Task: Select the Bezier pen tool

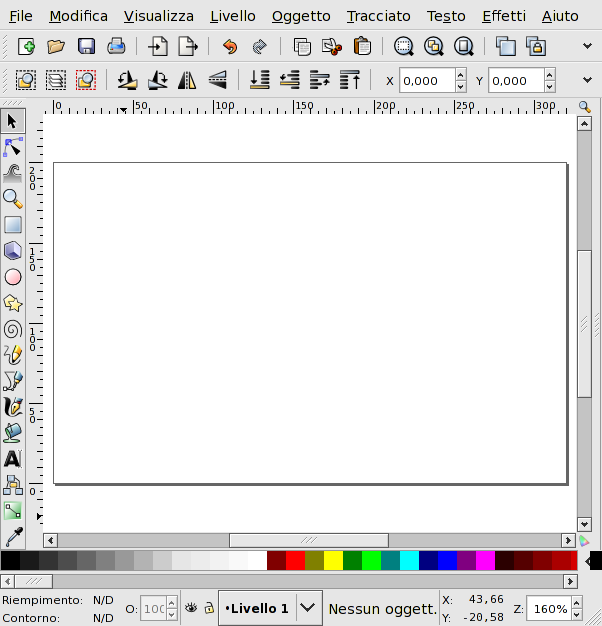Action: point(13,381)
